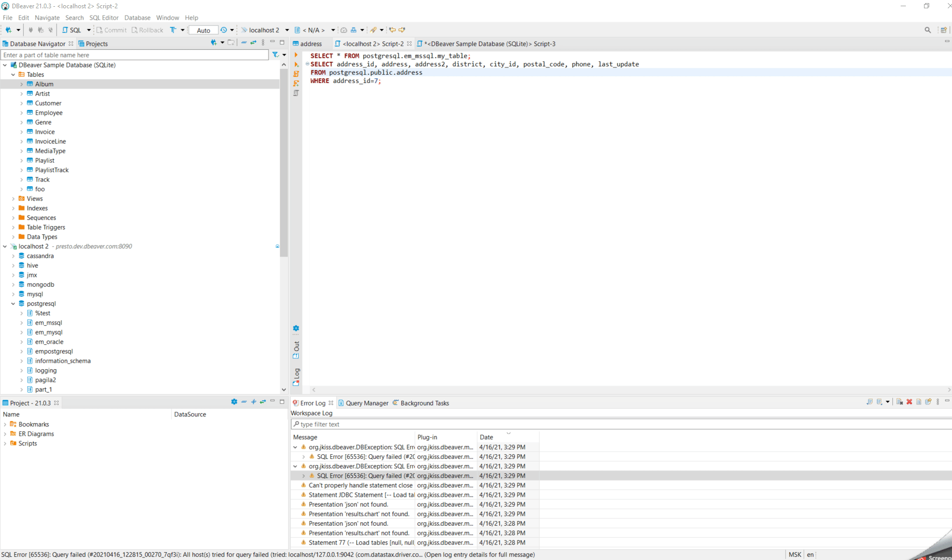
Task: Click the Commit button
Action: (x=111, y=30)
